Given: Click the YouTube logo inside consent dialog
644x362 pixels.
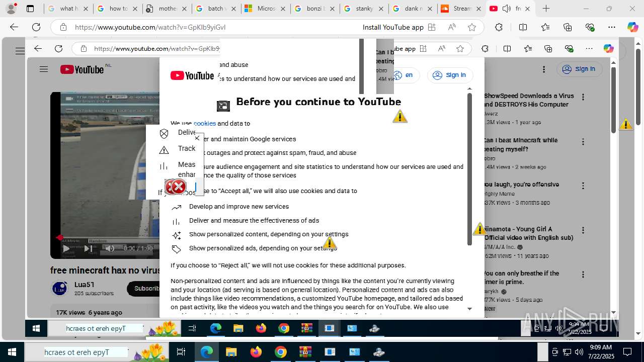Looking at the screenshot, I should pos(192,75).
